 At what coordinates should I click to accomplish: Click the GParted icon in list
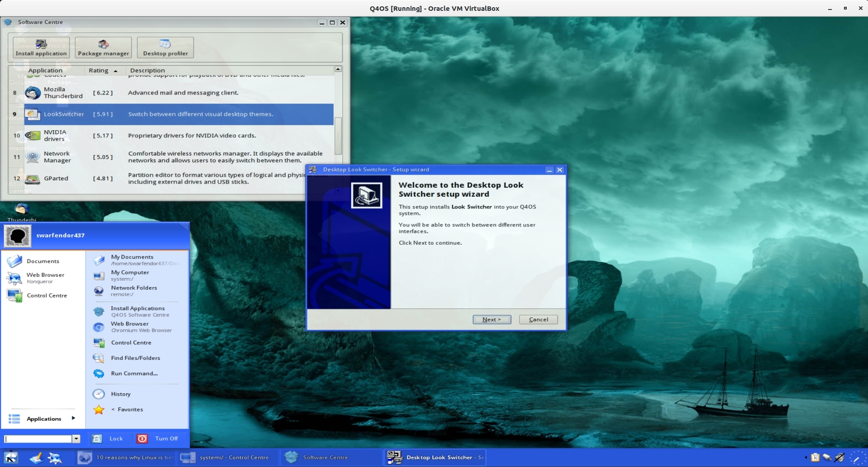click(33, 179)
